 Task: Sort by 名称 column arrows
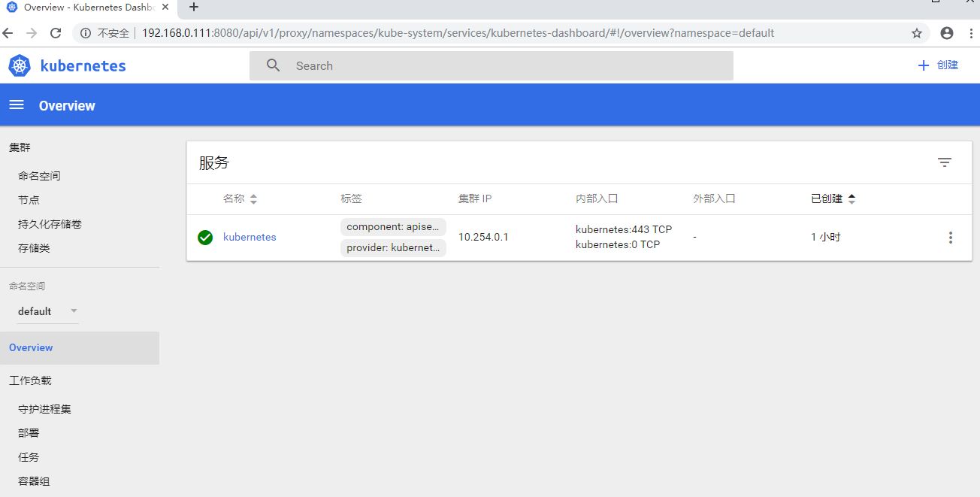[253, 199]
